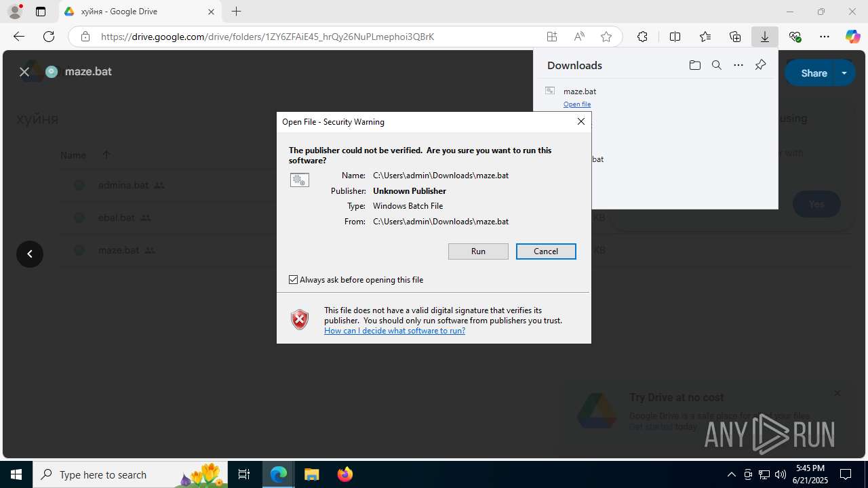Click Open file link under maze.bat download
The image size is (868, 488).
point(577,104)
